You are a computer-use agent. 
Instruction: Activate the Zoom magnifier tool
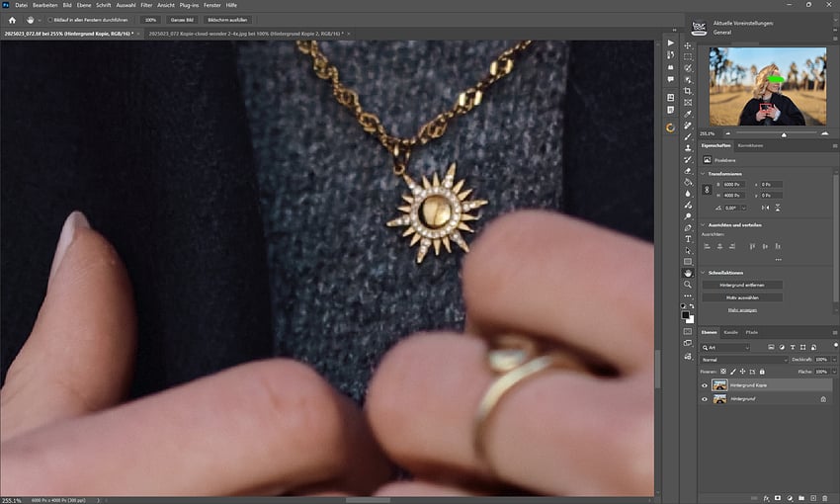689,285
